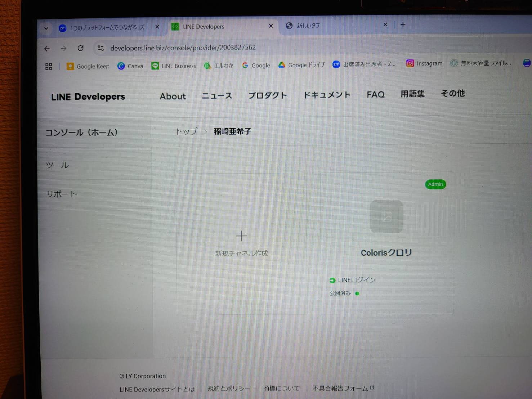Open the Instagram bookmark

tap(424, 63)
